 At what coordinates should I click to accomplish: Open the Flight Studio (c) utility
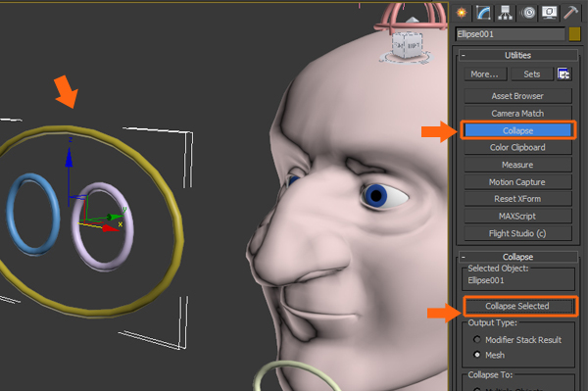click(517, 233)
